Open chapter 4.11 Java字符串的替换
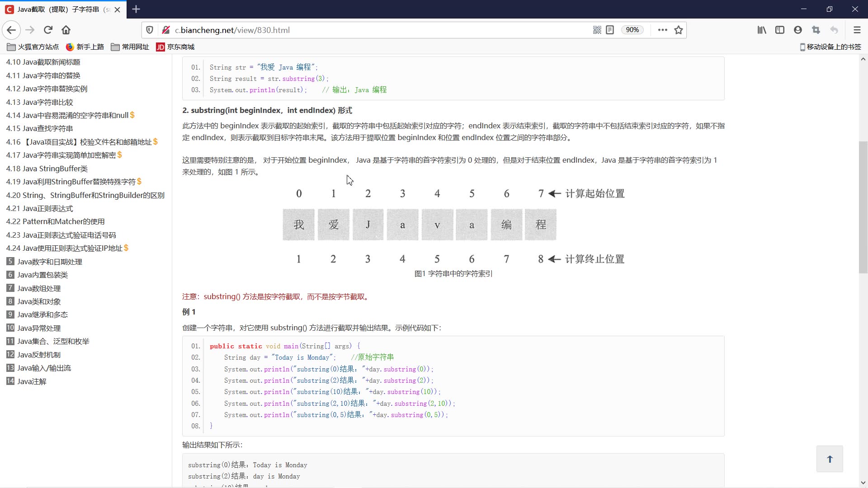This screenshot has height=488, width=868. point(43,75)
